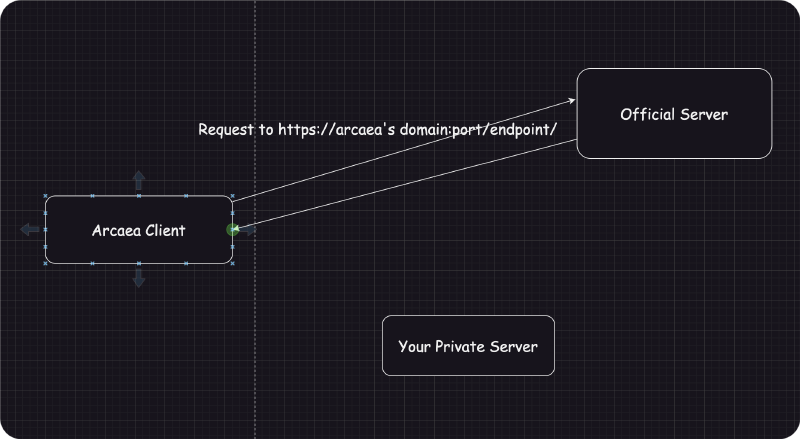
Task: Click the down direction arrow below Arcaea Client
Action: click(x=139, y=278)
